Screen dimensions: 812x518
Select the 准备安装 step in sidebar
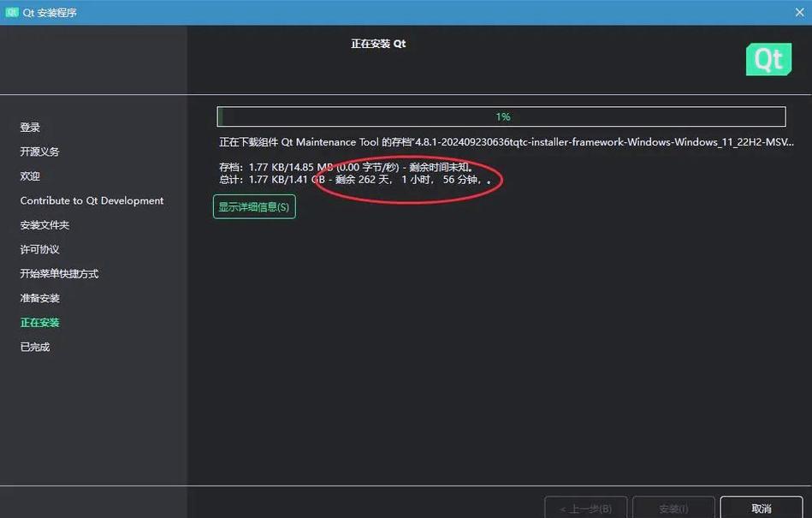tap(40, 298)
